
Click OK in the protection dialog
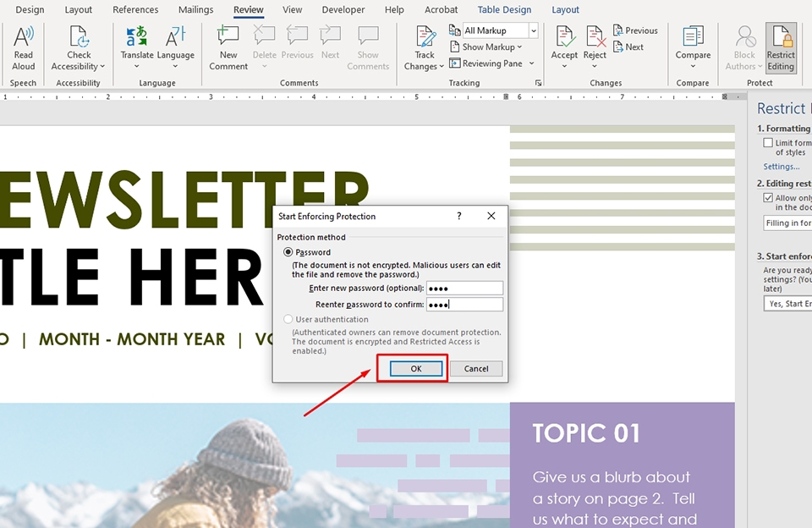(415, 369)
